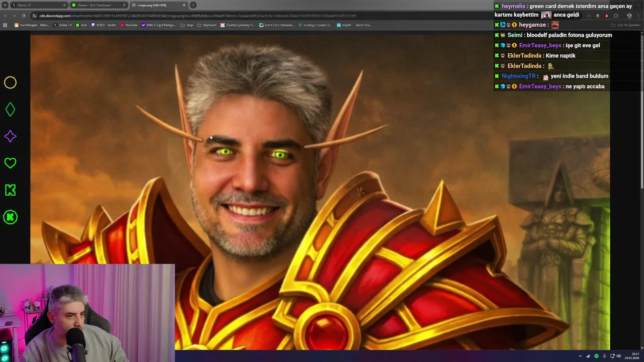Click the circled Kick K logo icon
The width and height of the screenshot is (644, 362).
10,217
